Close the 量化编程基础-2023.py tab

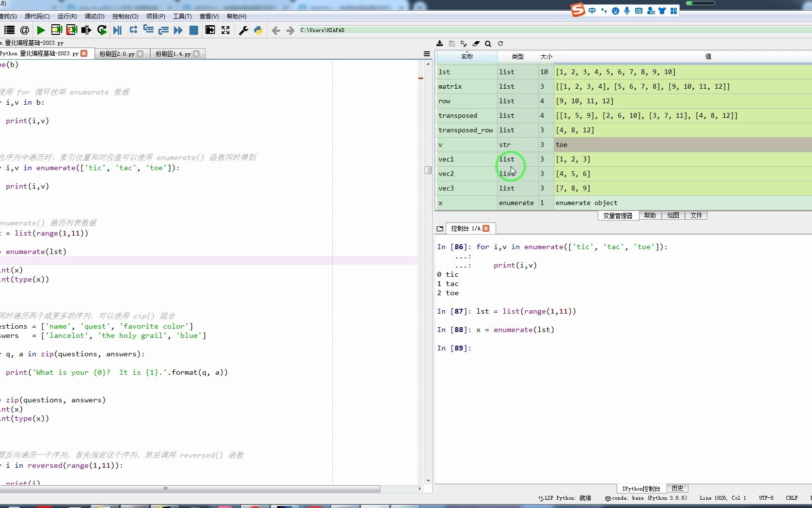(x=84, y=53)
